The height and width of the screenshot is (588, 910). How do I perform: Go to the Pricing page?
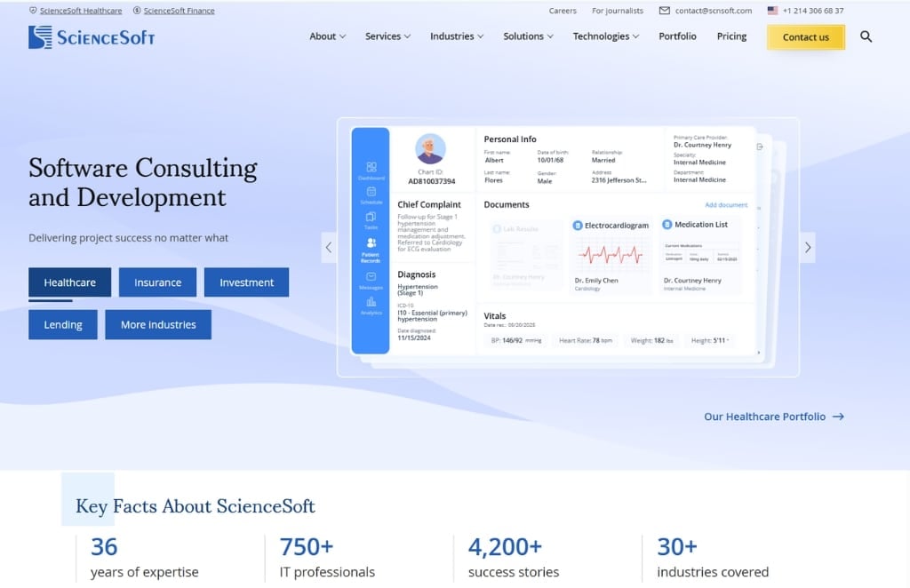pyautogui.click(x=731, y=36)
